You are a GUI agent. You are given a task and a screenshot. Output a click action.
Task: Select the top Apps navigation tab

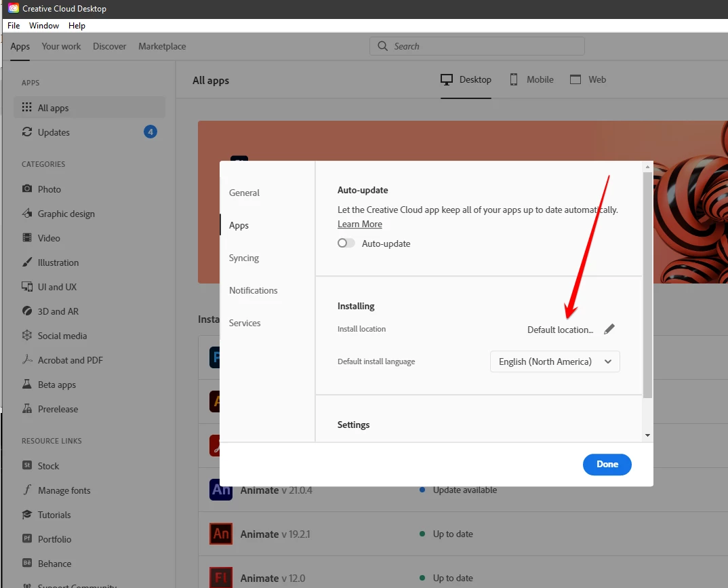point(20,46)
